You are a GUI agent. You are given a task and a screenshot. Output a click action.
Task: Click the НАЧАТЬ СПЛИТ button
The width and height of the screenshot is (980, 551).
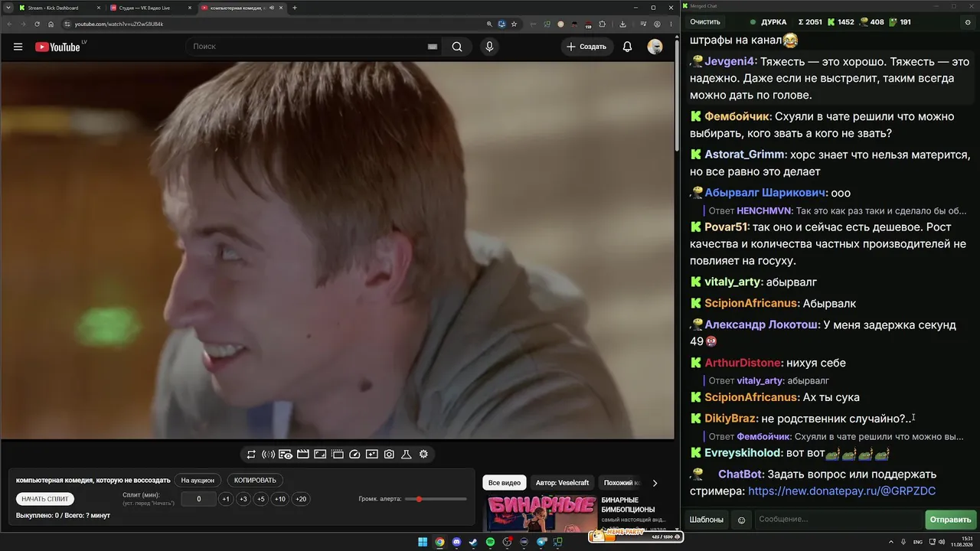pyautogui.click(x=45, y=499)
